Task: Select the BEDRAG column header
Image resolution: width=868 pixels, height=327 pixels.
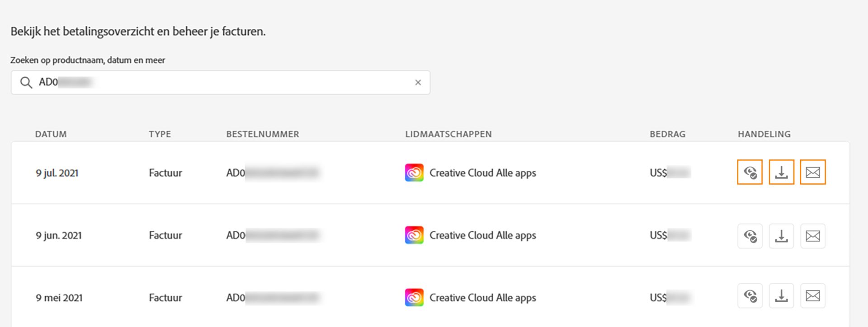Action: tap(667, 134)
